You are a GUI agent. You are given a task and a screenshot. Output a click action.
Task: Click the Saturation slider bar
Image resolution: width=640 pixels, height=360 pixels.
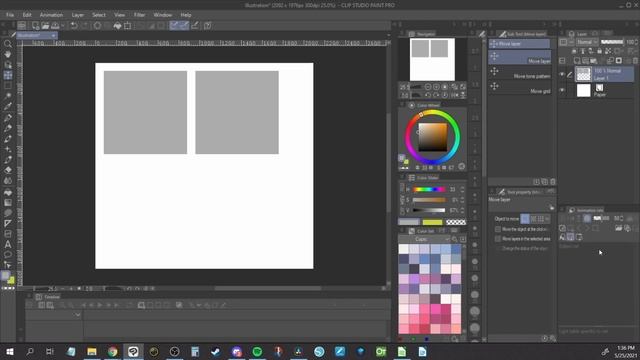click(429, 200)
